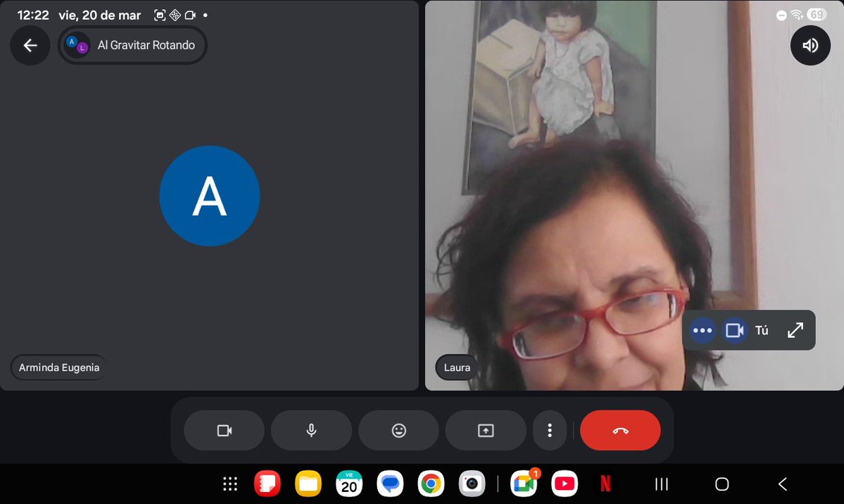Tap the home navigation button
The image size is (844, 504).
(x=722, y=484)
